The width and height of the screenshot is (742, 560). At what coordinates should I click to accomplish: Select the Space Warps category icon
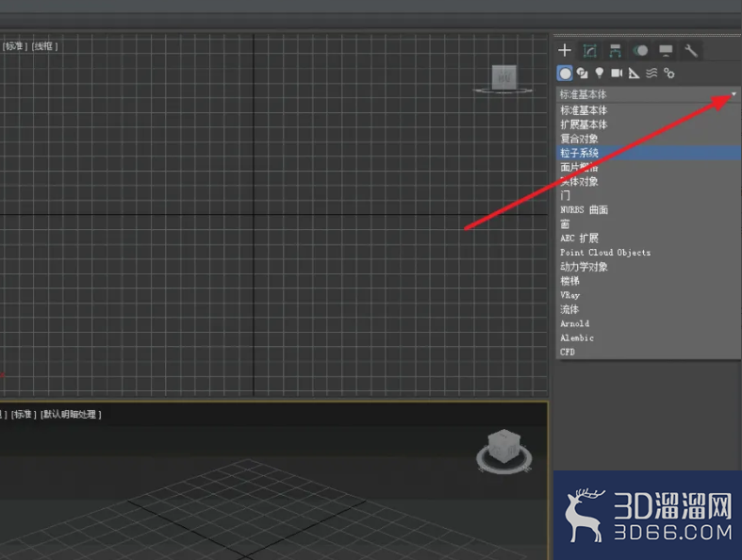[651, 73]
